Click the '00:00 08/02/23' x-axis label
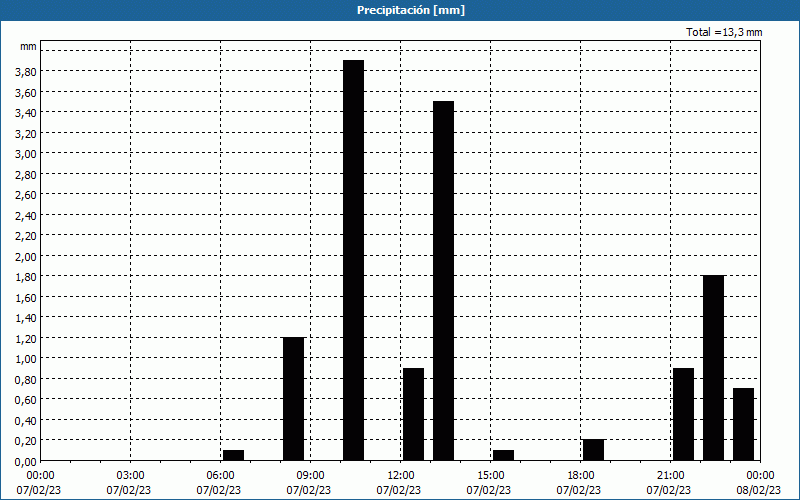The image size is (800, 500). (x=759, y=483)
